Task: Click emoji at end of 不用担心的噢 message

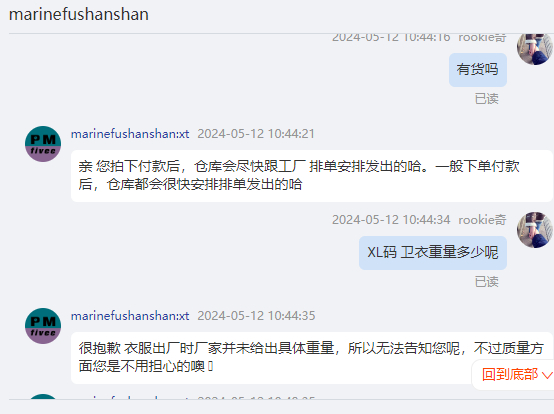Action: pos(211,366)
